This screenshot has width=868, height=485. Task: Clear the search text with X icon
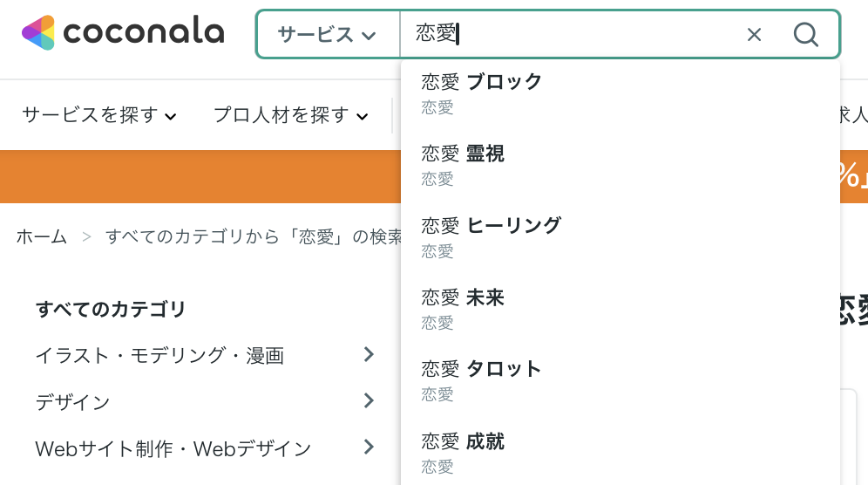(x=755, y=34)
